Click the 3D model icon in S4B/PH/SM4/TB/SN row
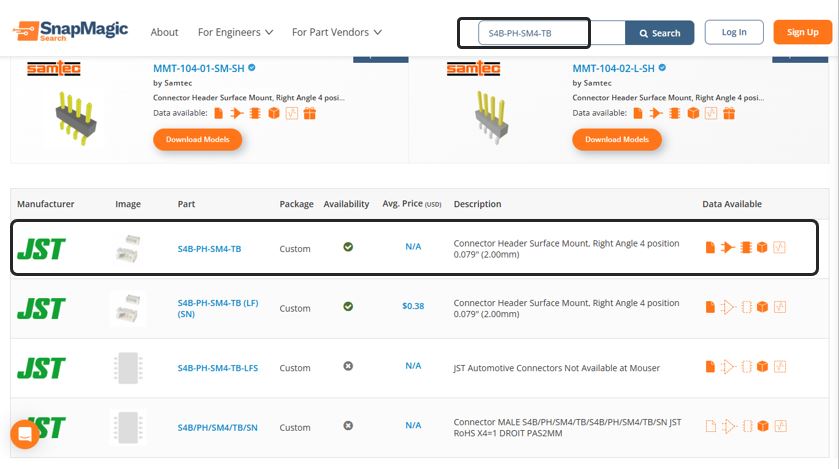Screen dimensions: 839x469 pyautogui.click(x=763, y=426)
